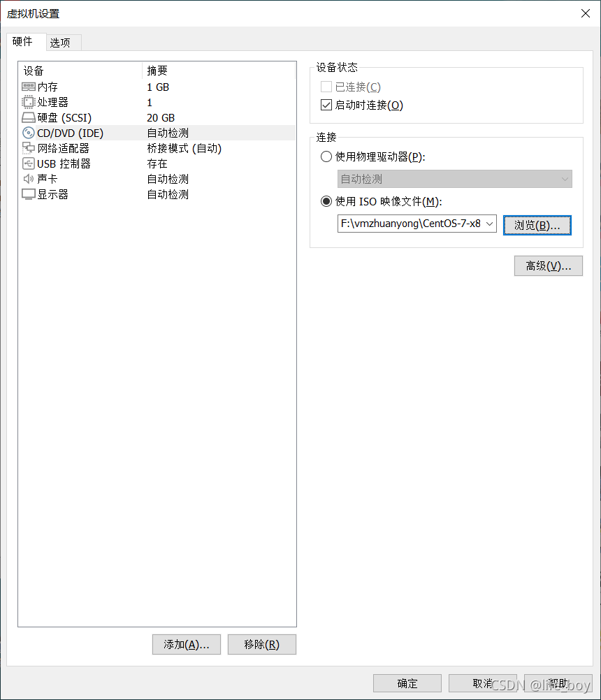Select the sound card (声卡) speaker icon
601x700 pixels.
(x=29, y=179)
